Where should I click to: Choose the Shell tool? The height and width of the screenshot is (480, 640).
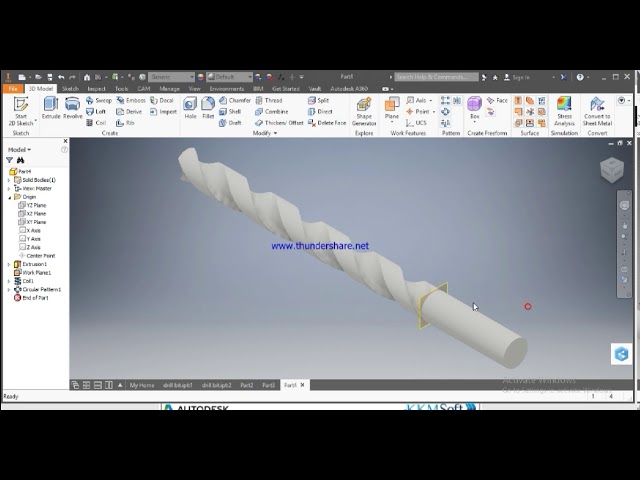pos(230,111)
